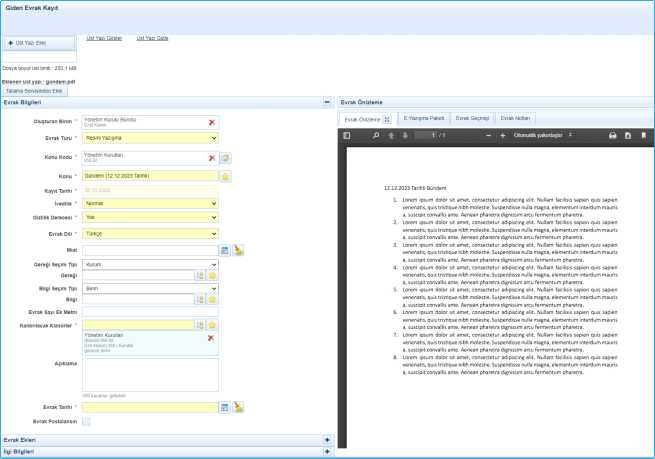Viewport: 655px width, 459px height.
Task: Zoom out with the PDF minus icon
Action: [x=487, y=134]
